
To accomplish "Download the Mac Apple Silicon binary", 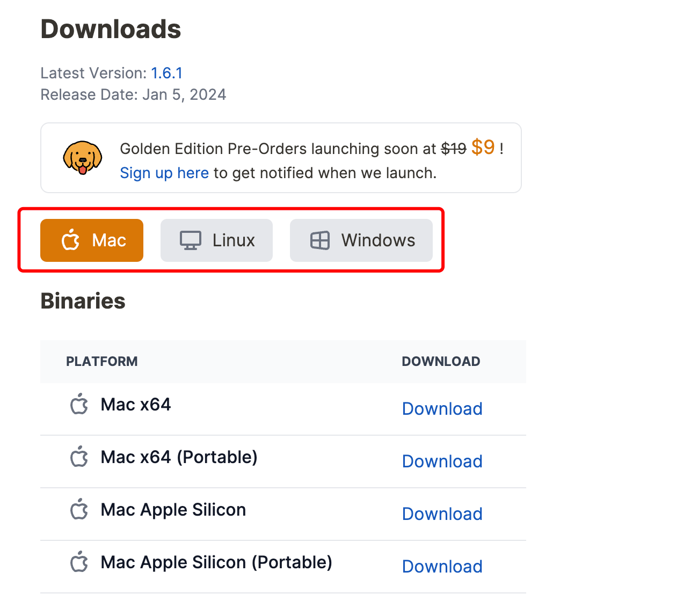I will click(442, 514).
